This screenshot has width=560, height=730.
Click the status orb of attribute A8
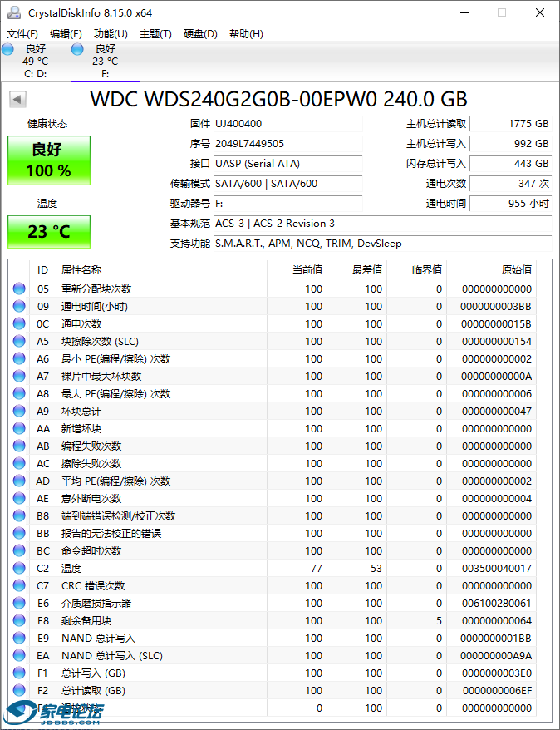pos(19,394)
